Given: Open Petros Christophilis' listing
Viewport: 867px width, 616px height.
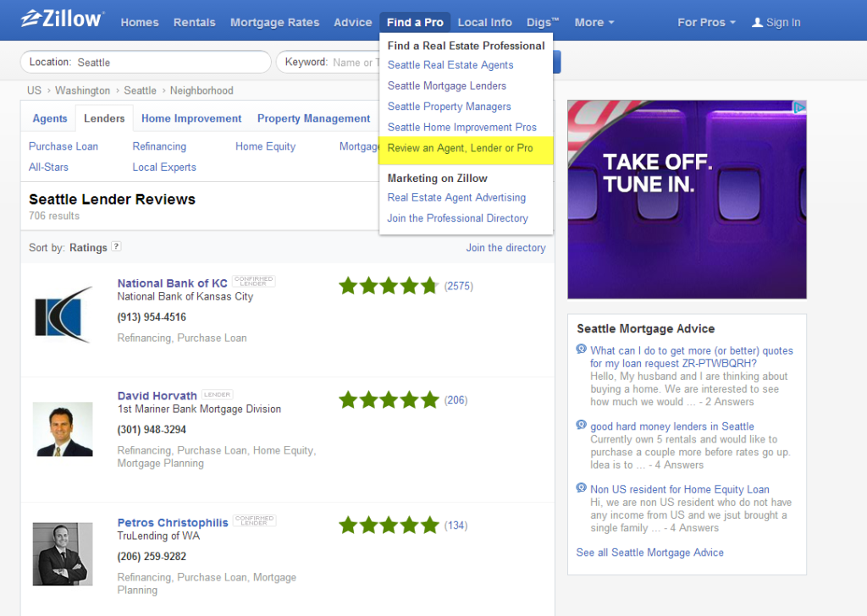Looking at the screenshot, I should click(173, 522).
